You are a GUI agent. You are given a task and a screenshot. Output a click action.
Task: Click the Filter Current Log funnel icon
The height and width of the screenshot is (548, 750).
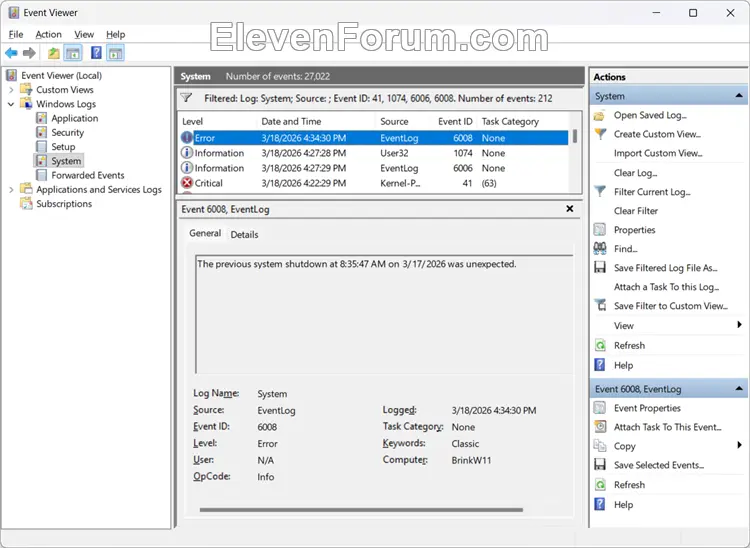coord(600,192)
